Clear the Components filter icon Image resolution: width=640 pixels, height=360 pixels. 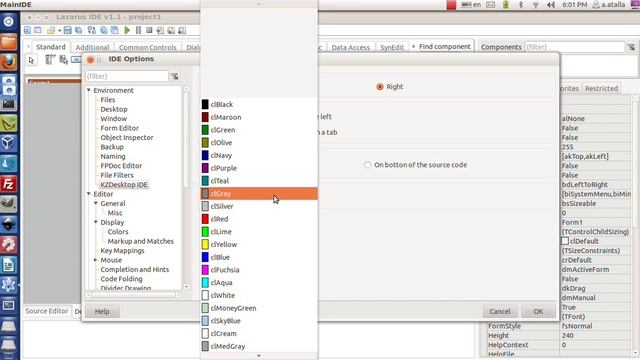(x=631, y=47)
